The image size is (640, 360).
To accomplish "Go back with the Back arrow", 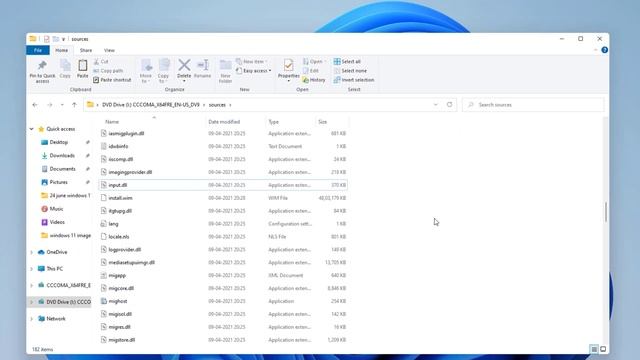I will [35, 105].
